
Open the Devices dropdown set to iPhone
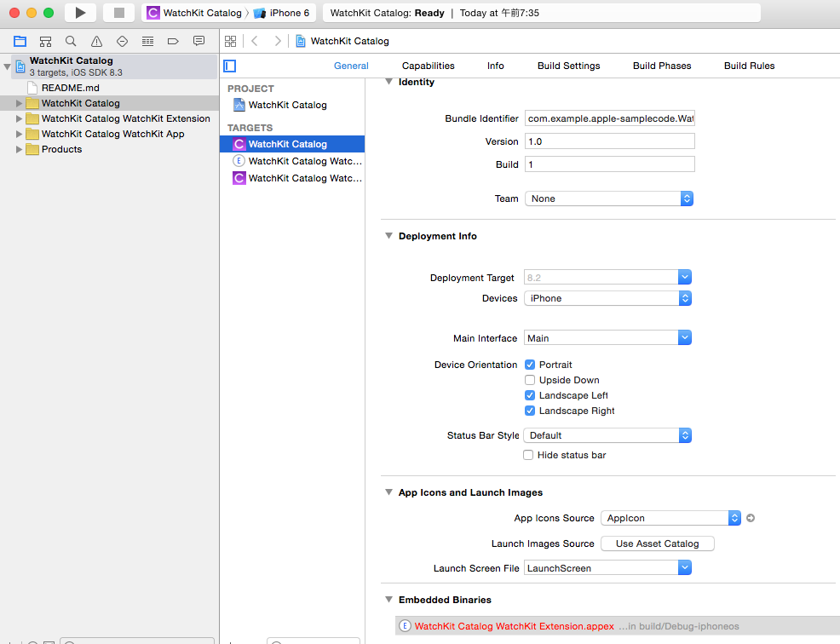[607, 298]
